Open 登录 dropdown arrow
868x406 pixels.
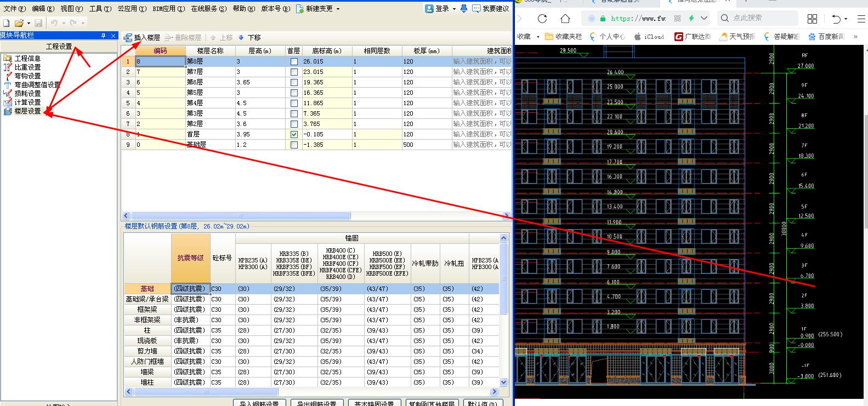(455, 9)
